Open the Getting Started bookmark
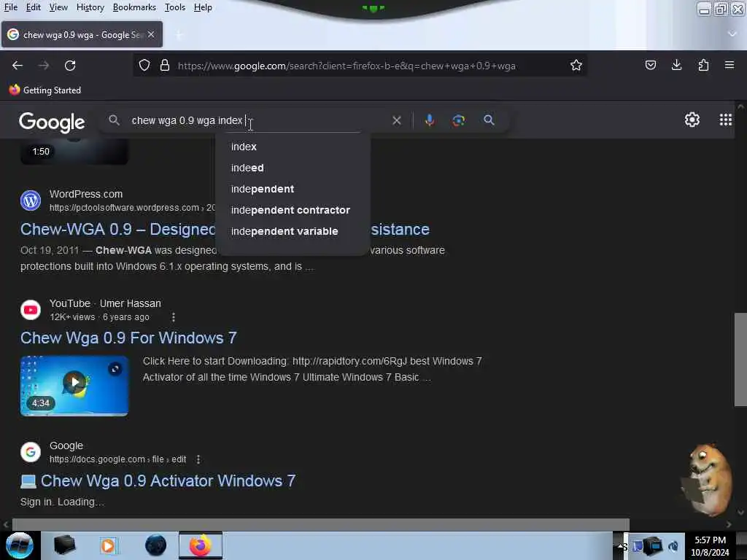 (x=45, y=90)
